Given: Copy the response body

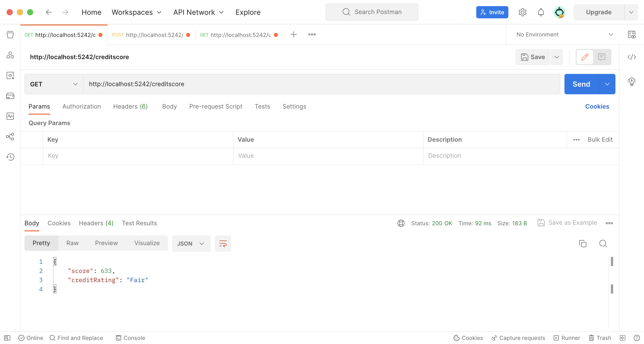Looking at the screenshot, I should (583, 244).
